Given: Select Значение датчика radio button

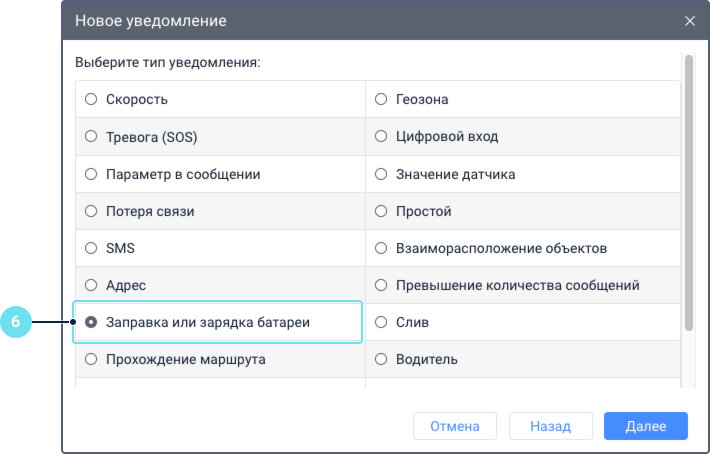Looking at the screenshot, I should click(x=380, y=174).
